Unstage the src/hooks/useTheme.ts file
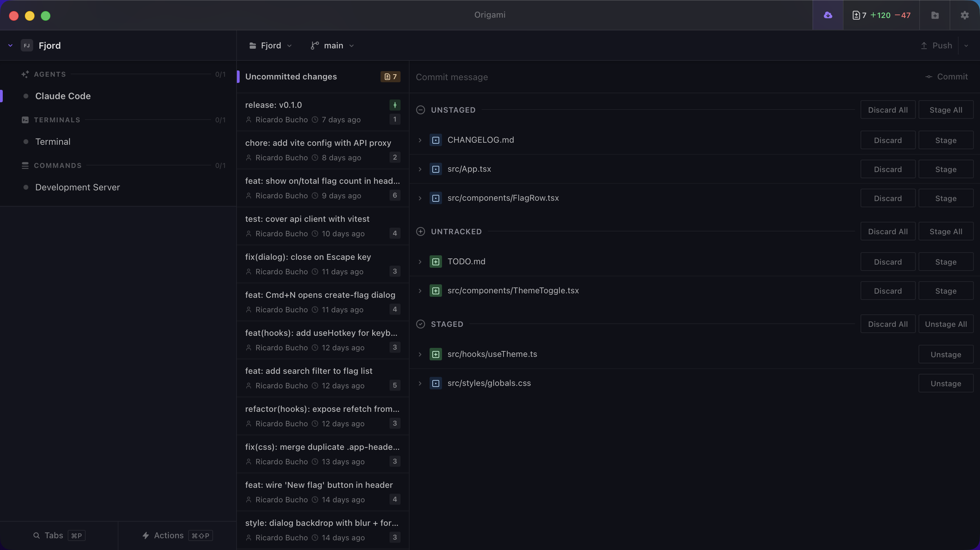The height and width of the screenshot is (550, 980). click(945, 354)
